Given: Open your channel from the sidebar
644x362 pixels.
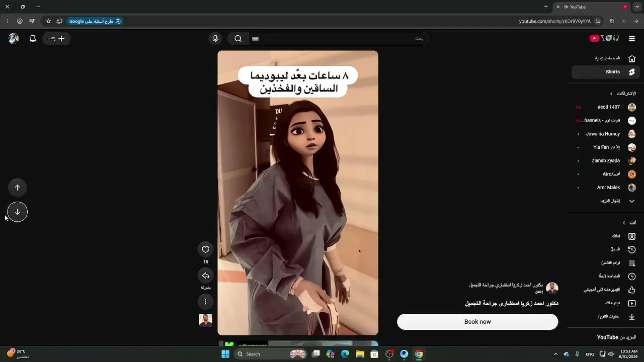Looking at the screenshot, I should 606,236.
